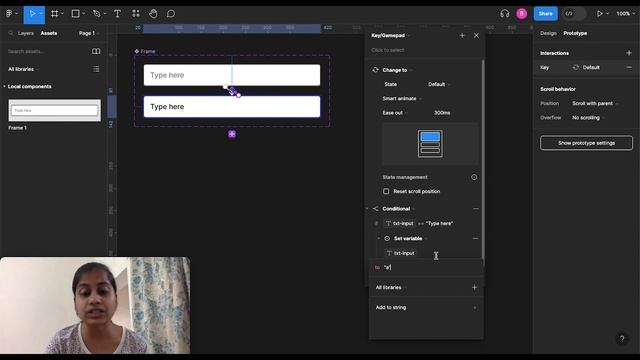
Task: Remove the Key interaction with minus
Action: click(x=629, y=67)
